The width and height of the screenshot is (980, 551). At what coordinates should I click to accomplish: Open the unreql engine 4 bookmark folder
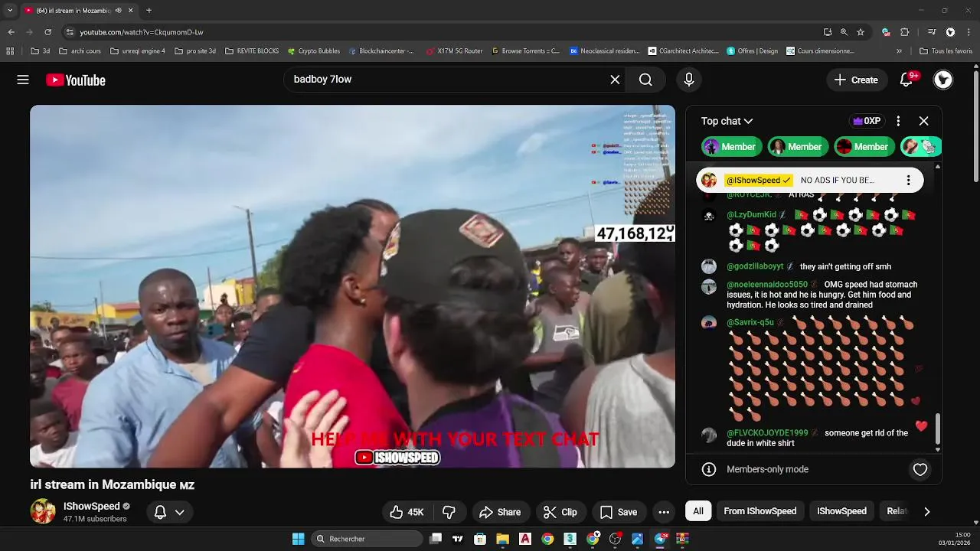click(138, 51)
